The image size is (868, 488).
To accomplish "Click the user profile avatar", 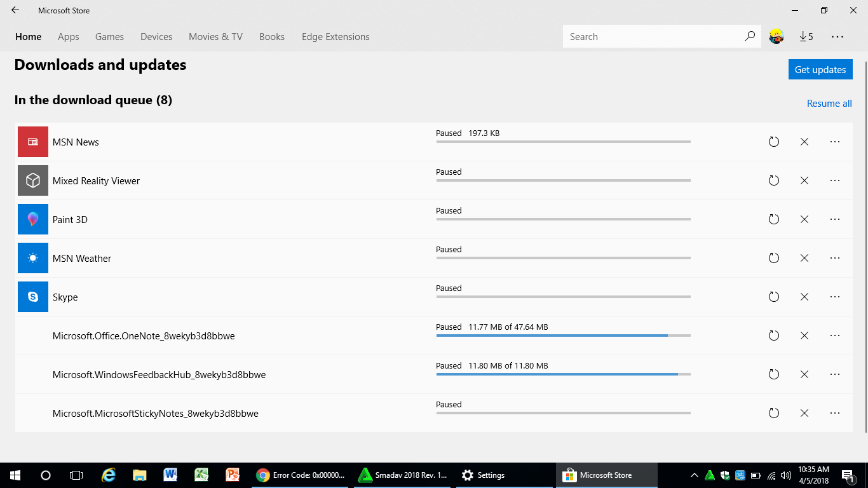I will [x=776, y=37].
